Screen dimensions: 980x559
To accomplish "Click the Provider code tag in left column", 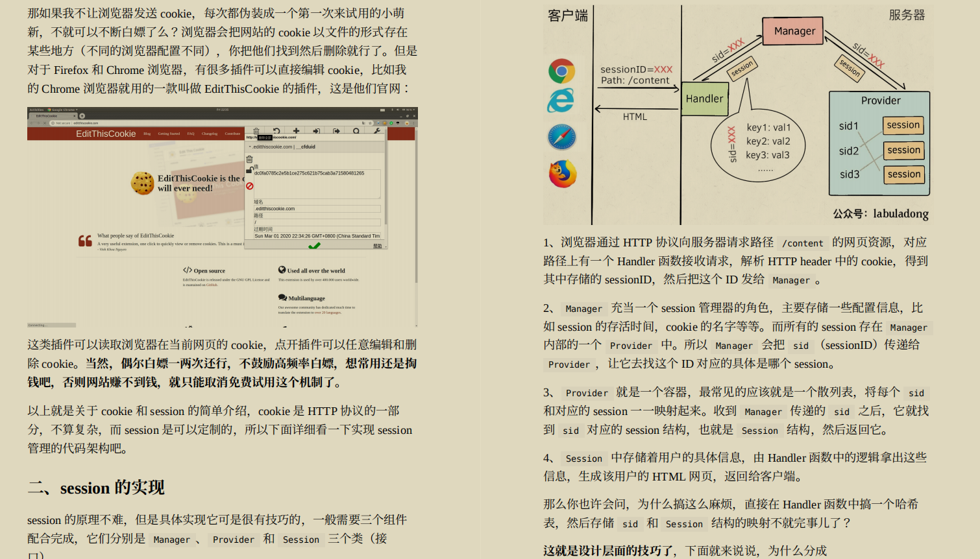I will 234,540.
